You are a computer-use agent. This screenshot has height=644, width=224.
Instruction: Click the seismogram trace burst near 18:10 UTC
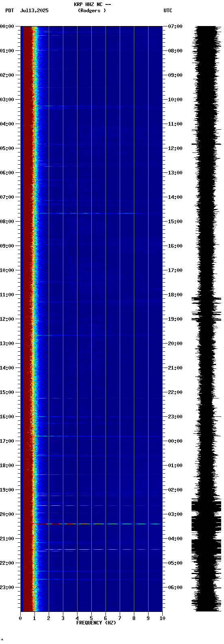207,299
